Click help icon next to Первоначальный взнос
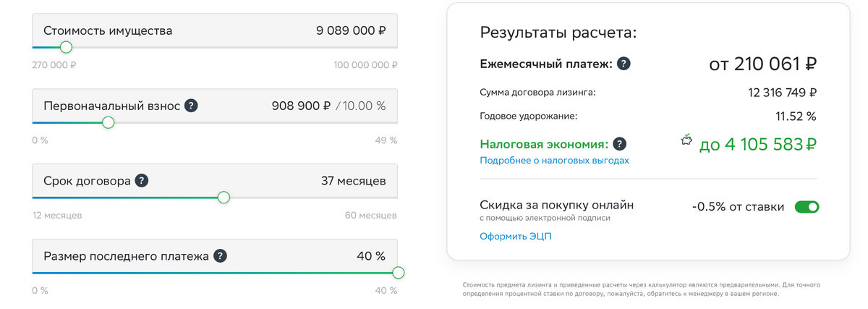 (191, 106)
